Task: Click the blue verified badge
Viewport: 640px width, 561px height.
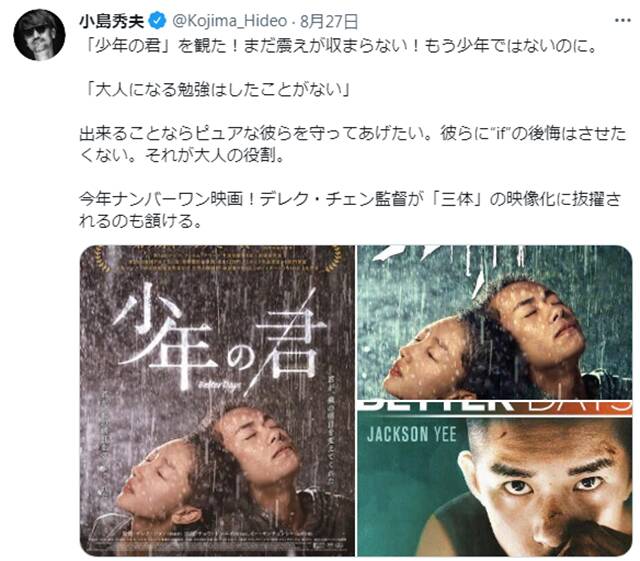Action: click(157, 21)
